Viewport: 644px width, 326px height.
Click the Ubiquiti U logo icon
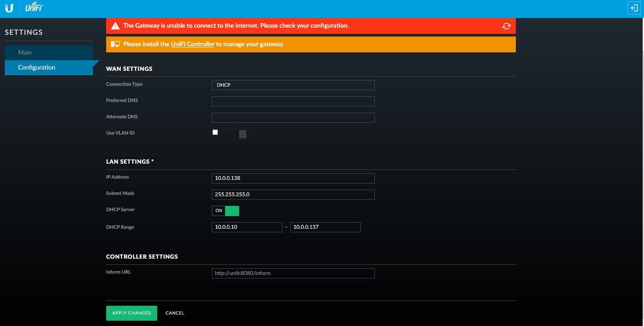click(9, 8)
